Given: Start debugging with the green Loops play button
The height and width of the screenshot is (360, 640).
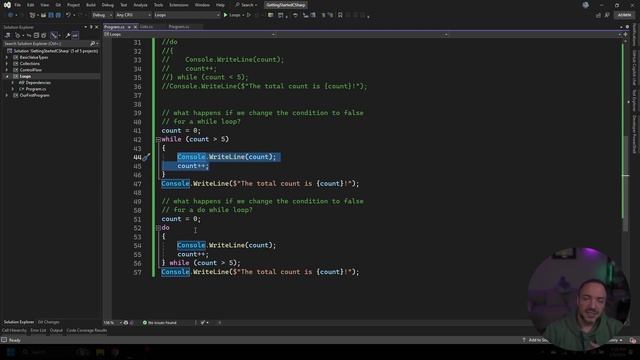Looking at the screenshot, I should (x=233, y=15).
